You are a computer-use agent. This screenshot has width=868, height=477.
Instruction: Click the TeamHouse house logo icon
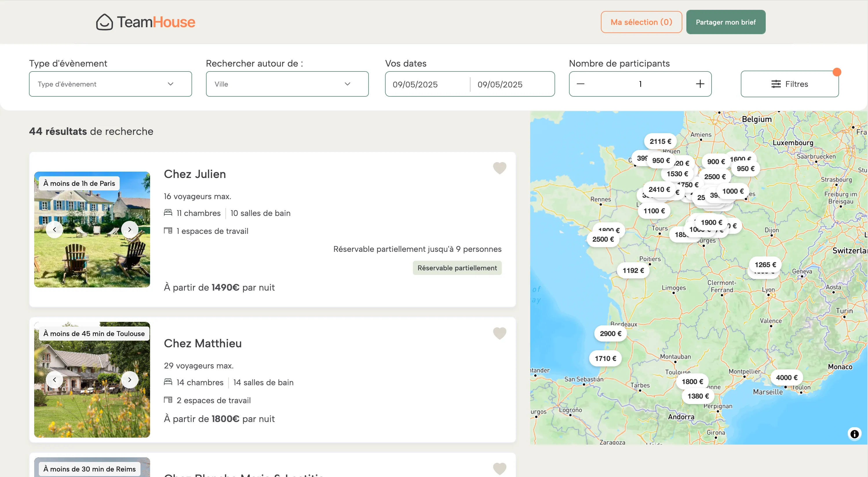point(105,22)
